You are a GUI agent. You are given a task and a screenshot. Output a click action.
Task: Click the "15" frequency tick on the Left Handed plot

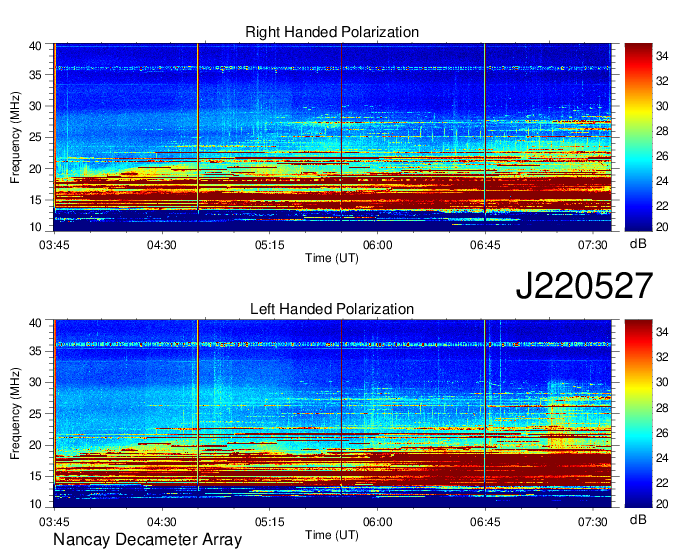point(35,476)
